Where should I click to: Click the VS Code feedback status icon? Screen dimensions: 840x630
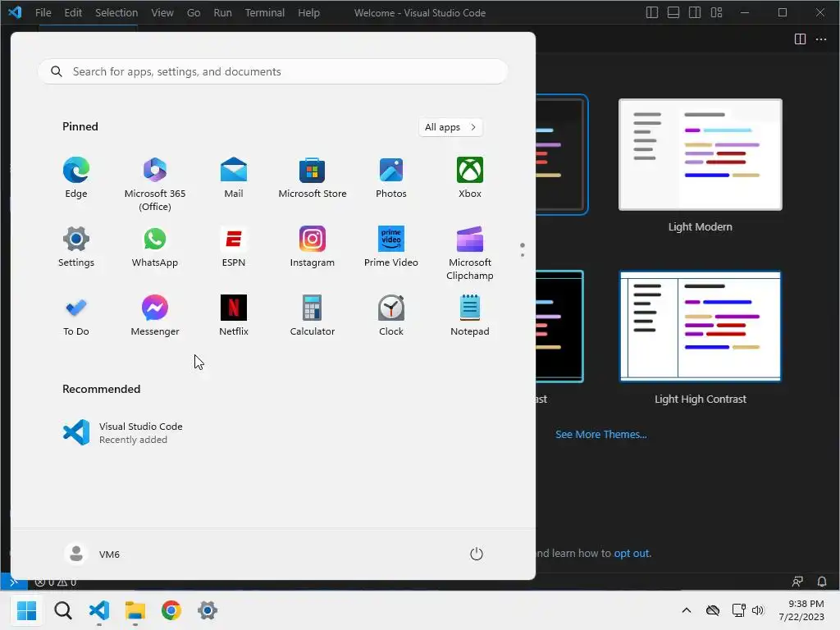pyautogui.click(x=797, y=582)
